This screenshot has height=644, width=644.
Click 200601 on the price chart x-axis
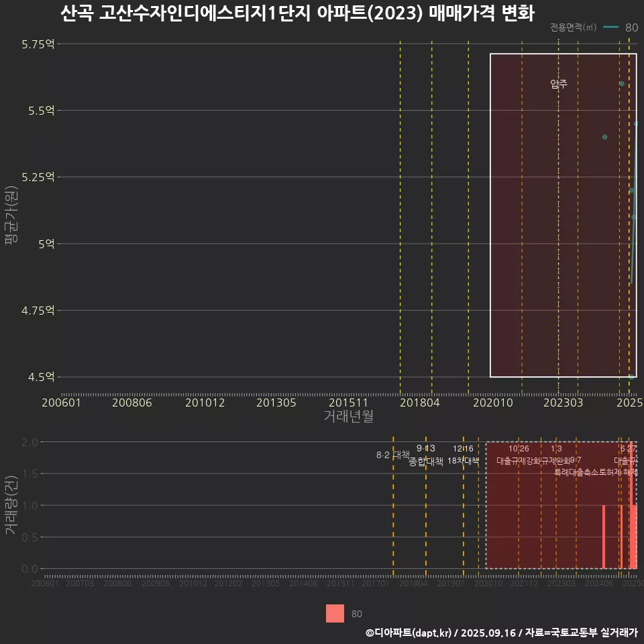(61, 402)
